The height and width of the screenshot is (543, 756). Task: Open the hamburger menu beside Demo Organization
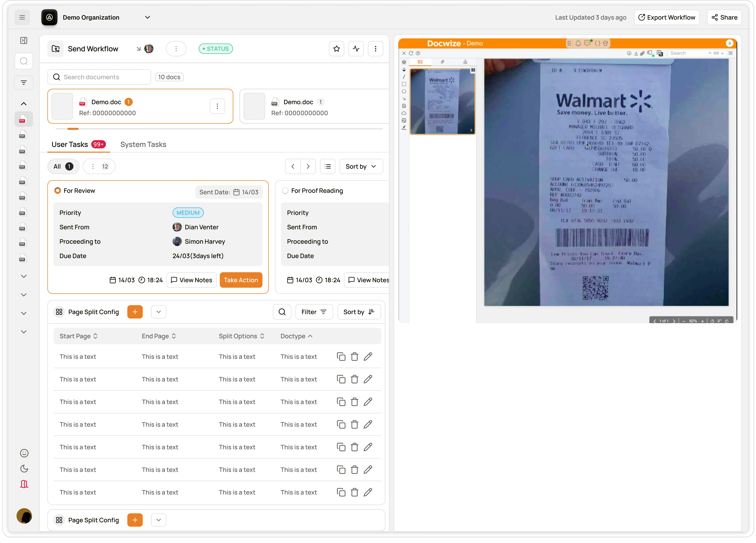22,17
